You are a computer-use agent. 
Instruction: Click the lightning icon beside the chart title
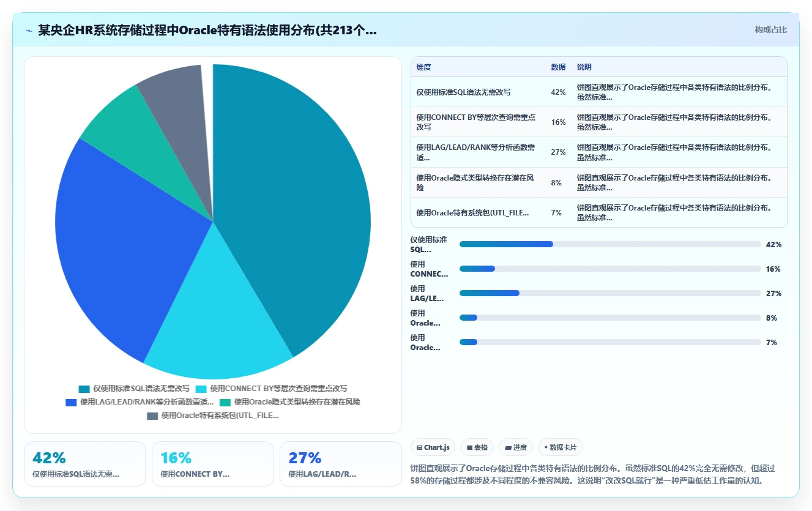(29, 31)
